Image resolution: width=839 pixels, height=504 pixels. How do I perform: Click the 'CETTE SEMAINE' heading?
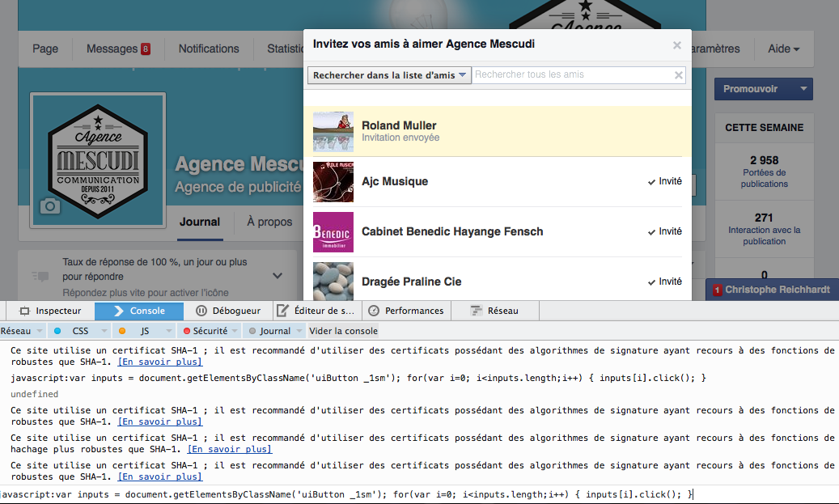pos(764,128)
